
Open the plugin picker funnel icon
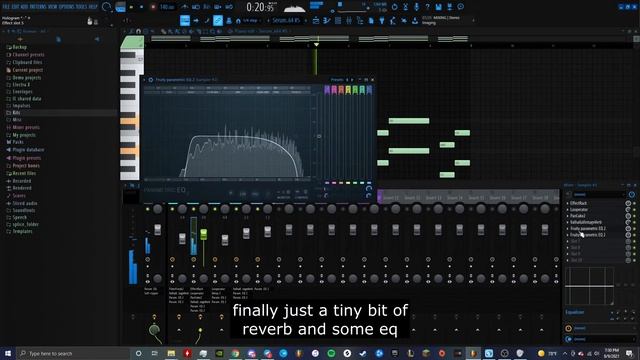click(382, 20)
